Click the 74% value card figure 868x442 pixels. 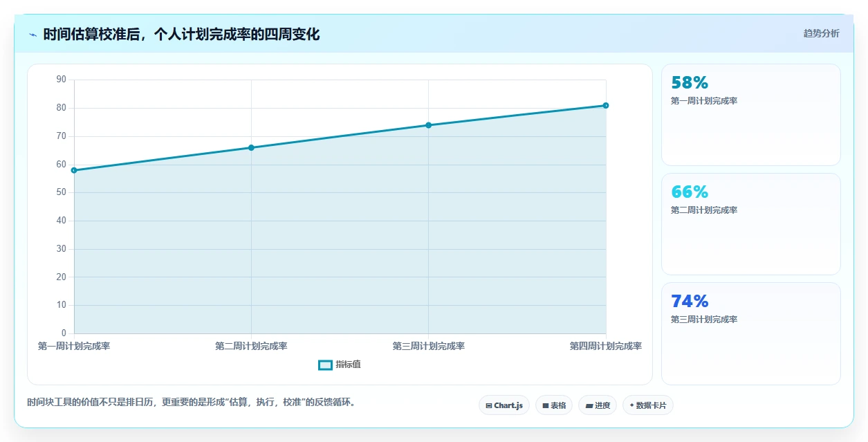(690, 302)
